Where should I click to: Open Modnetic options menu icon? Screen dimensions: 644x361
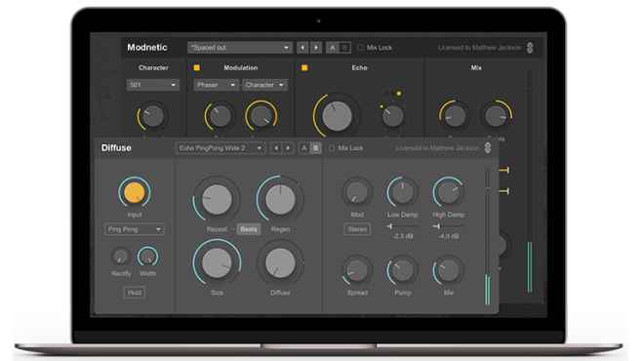tap(530, 48)
